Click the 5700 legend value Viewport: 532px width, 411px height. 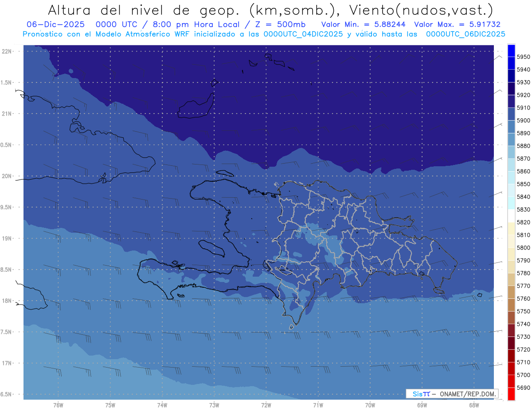pyautogui.click(x=523, y=375)
